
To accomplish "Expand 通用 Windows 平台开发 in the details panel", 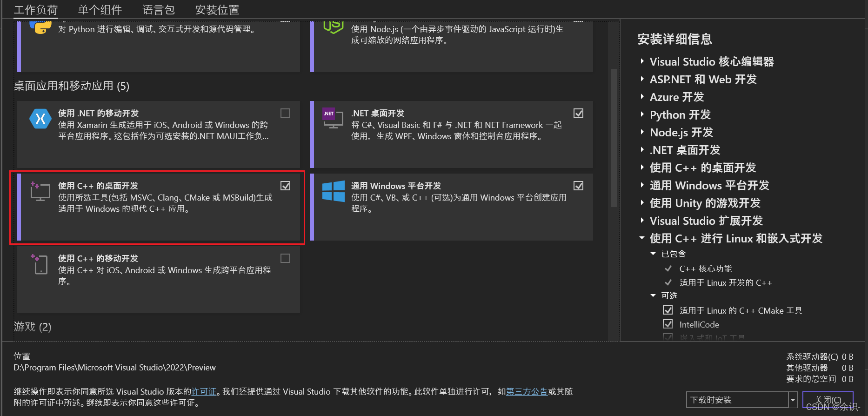I will point(642,185).
